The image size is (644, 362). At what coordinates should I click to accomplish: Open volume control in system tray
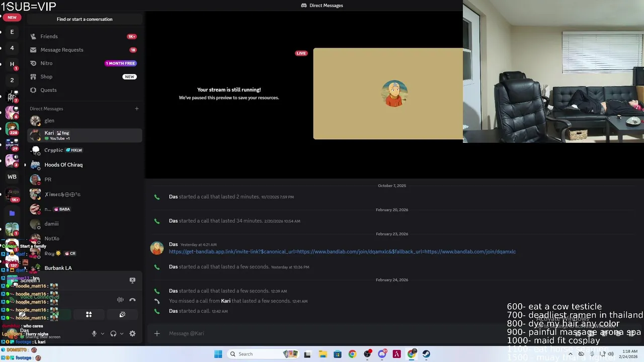610,354
